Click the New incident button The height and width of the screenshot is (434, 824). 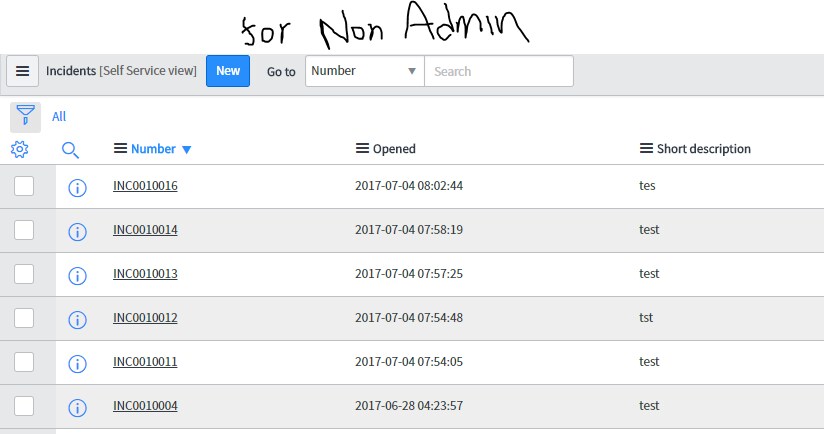click(228, 71)
